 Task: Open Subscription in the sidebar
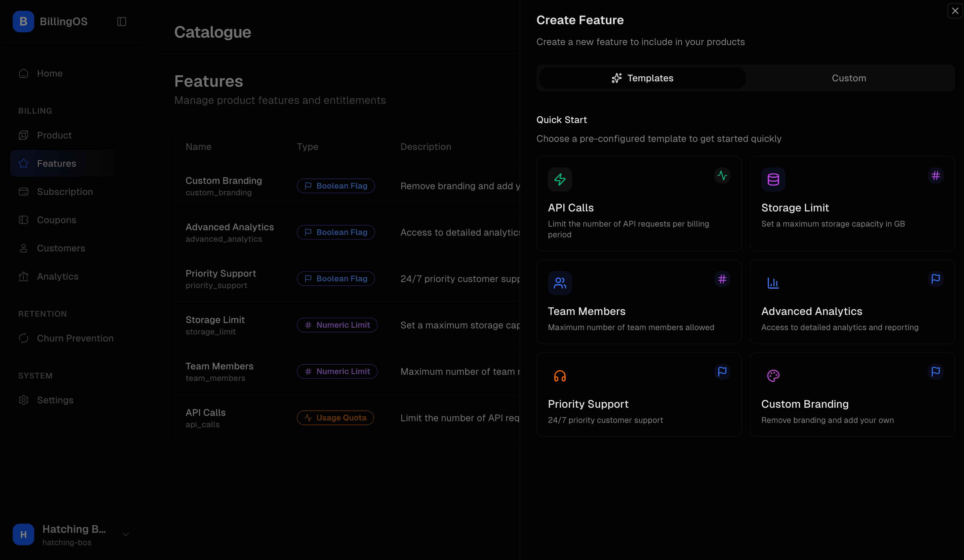coord(65,192)
